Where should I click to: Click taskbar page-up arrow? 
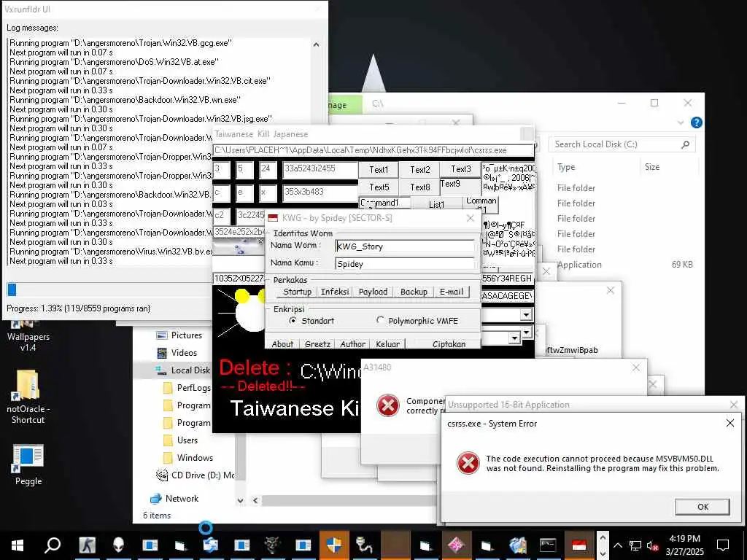click(603, 537)
